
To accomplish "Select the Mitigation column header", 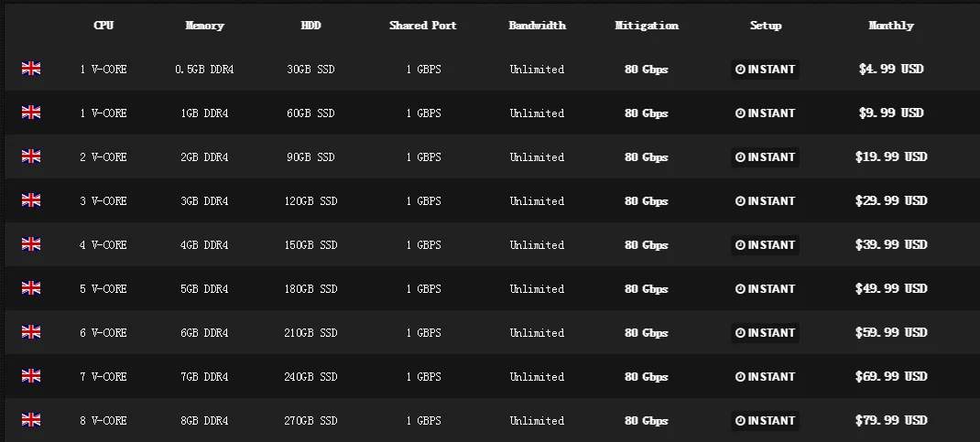I will (x=647, y=26).
